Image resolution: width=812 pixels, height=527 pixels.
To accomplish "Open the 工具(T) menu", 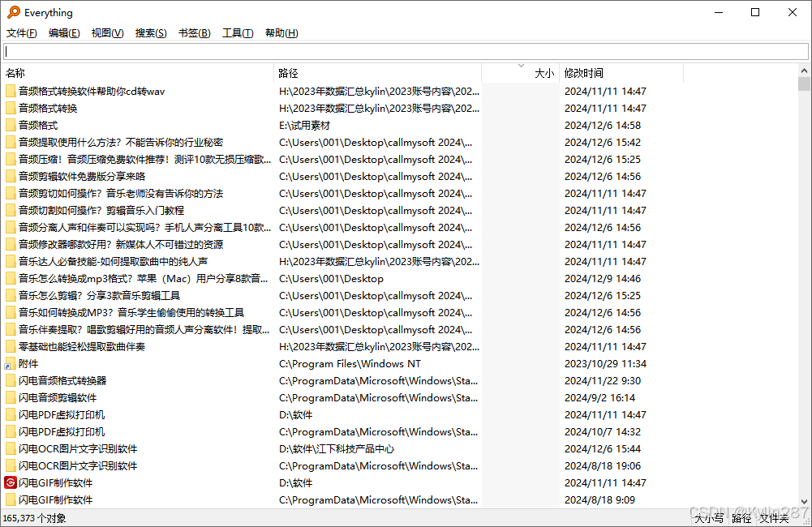I will coord(238,33).
